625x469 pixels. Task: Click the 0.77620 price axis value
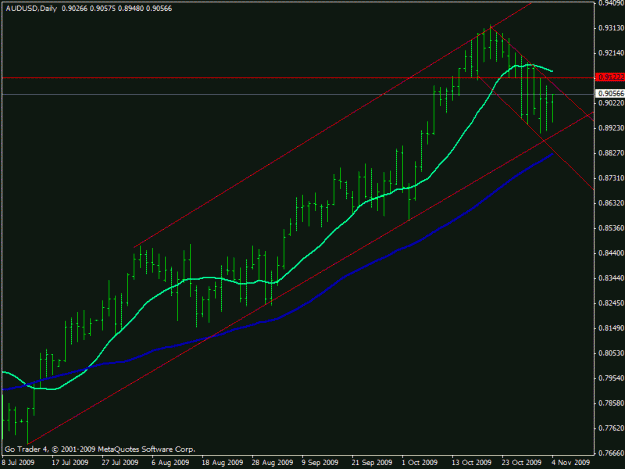[x=611, y=428]
